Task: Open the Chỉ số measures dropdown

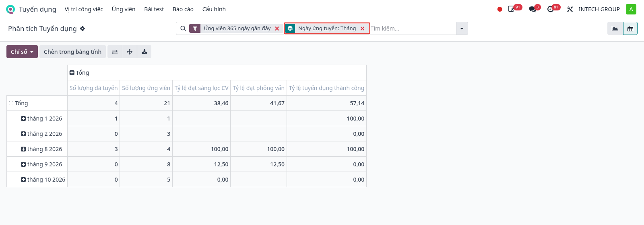Action: tap(22, 52)
